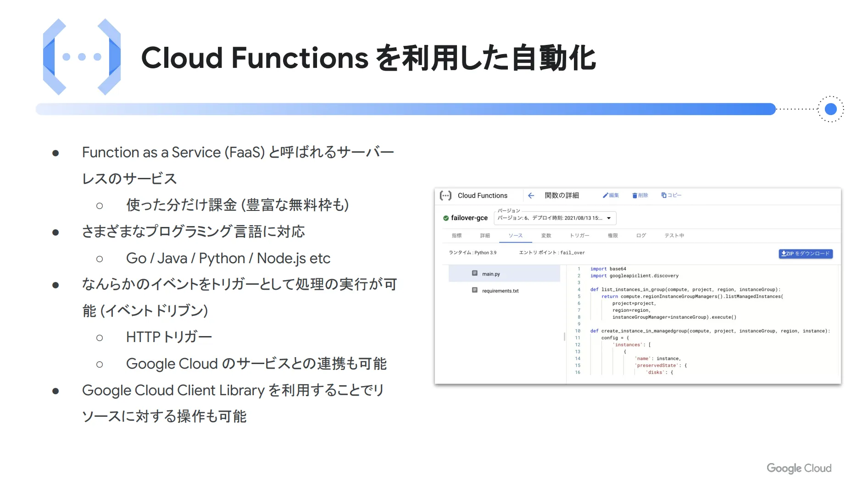868x486 pixels.
Task: Click the 関数の詳細 heading text
Action: coord(562,196)
